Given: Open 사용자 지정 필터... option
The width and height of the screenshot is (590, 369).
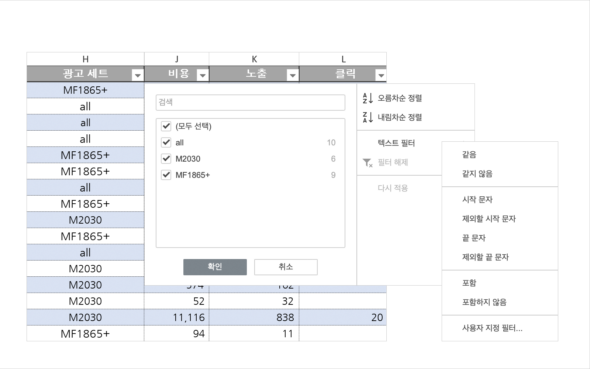Looking at the screenshot, I should click(492, 328).
